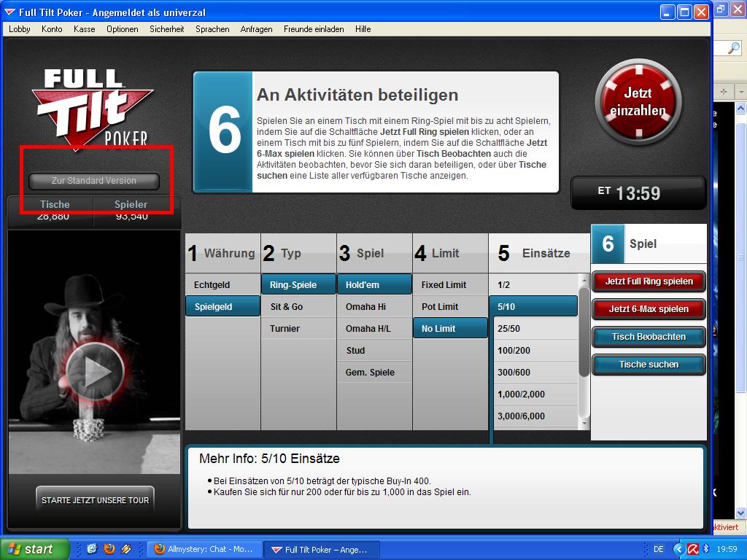Choose Sit & Go game type
The height and width of the screenshot is (560, 747).
click(298, 307)
